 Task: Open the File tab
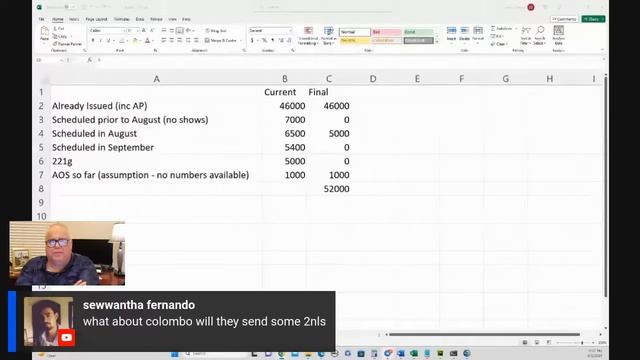click(42, 19)
